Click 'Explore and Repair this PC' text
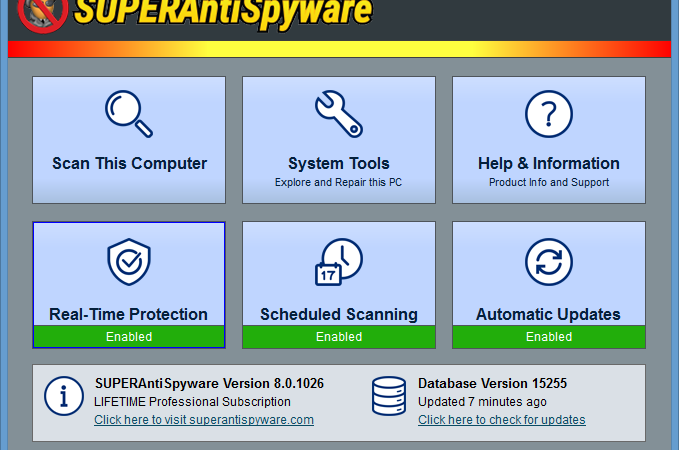Screen dimensions: 679x450 tap(338, 182)
